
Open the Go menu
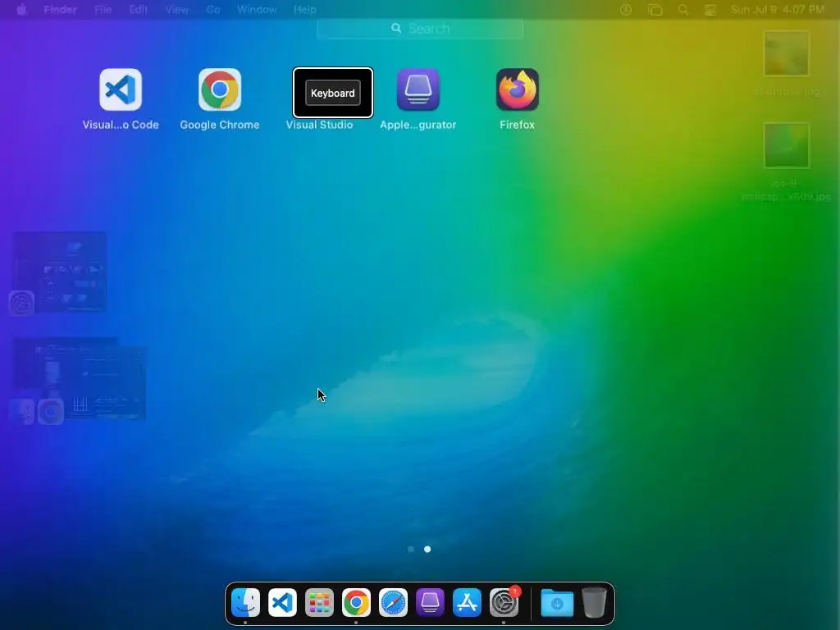point(213,10)
